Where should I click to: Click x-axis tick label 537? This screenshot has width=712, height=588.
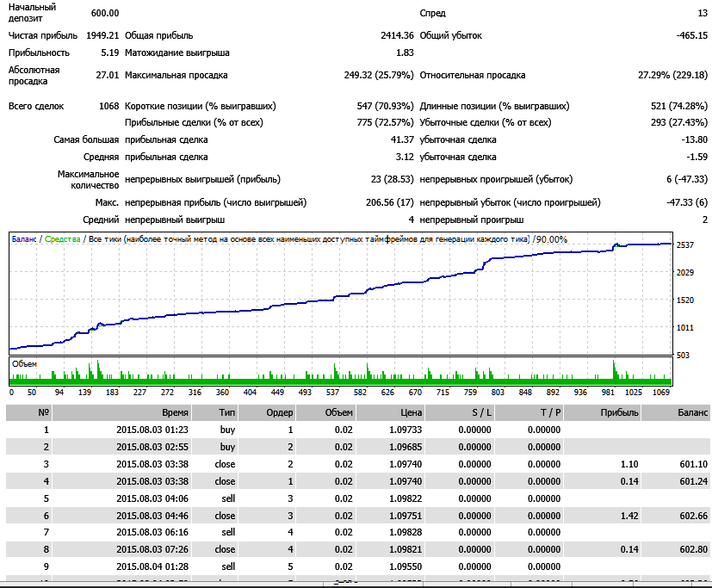tap(333, 393)
